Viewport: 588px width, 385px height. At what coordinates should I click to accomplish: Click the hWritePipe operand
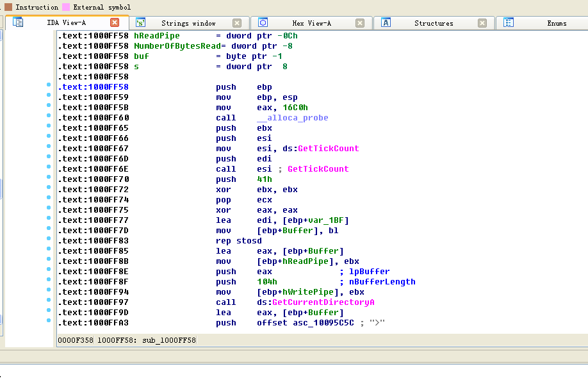(308, 292)
